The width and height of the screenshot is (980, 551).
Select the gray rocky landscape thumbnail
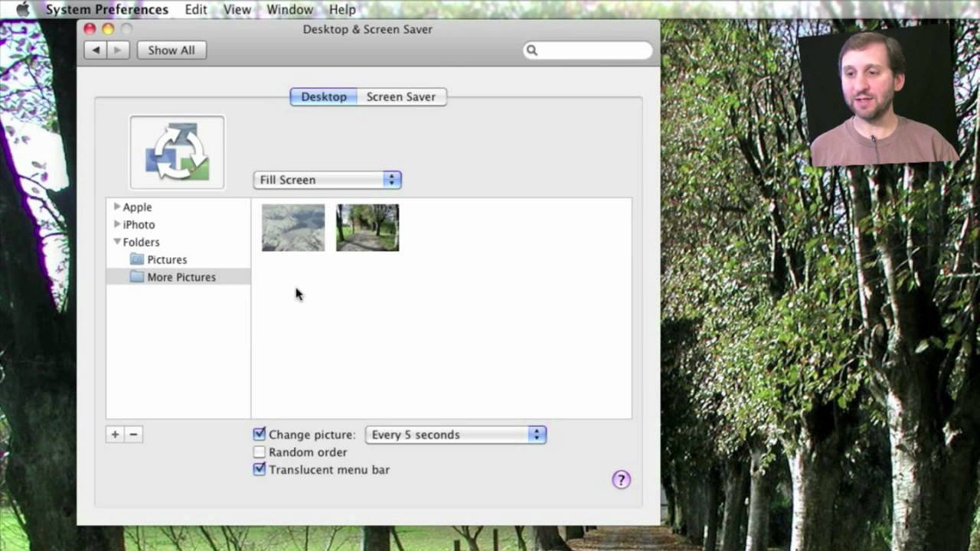[293, 227]
